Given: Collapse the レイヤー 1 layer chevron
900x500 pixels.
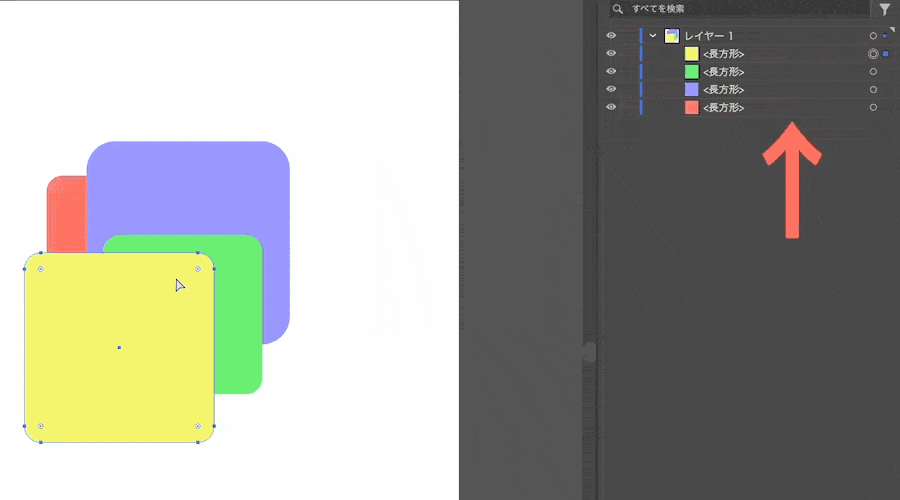Looking at the screenshot, I should (653, 36).
